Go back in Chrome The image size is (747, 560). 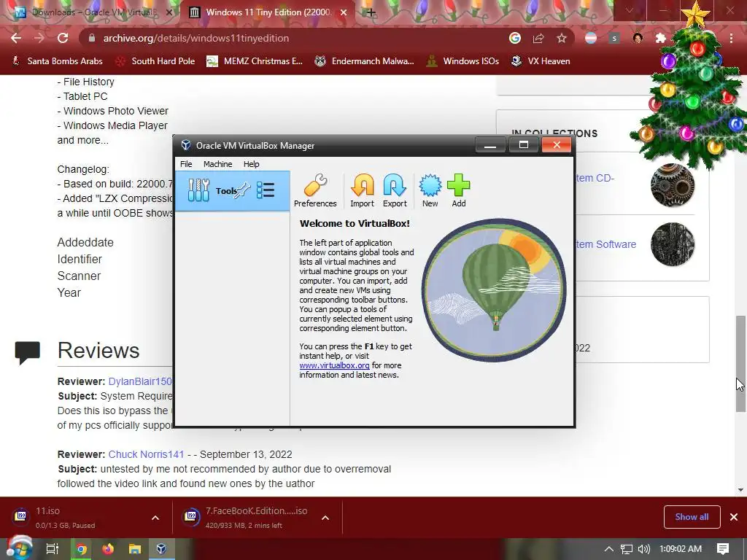(x=16, y=38)
